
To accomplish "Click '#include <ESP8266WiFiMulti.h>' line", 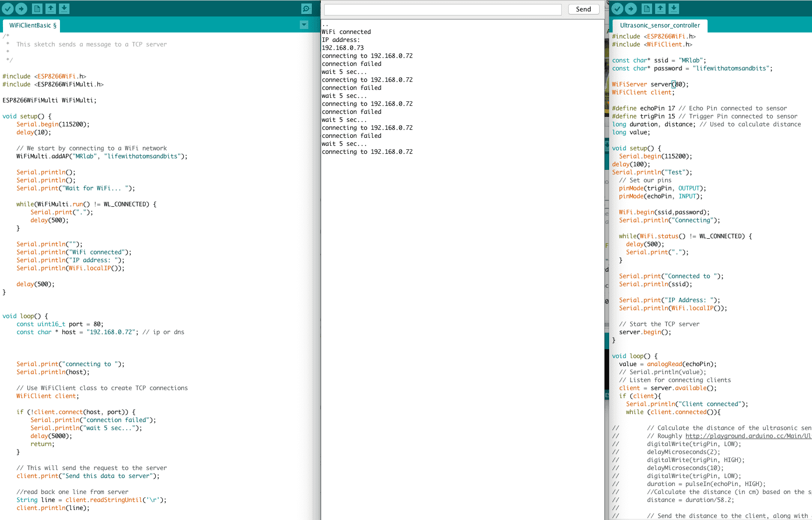I will click(x=53, y=84).
